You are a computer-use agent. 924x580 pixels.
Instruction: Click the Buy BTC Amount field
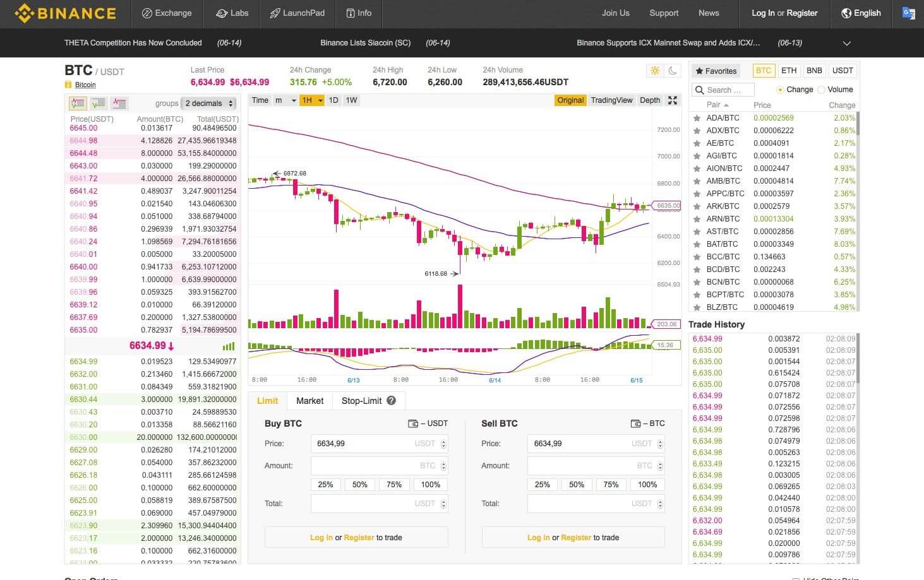(x=379, y=466)
